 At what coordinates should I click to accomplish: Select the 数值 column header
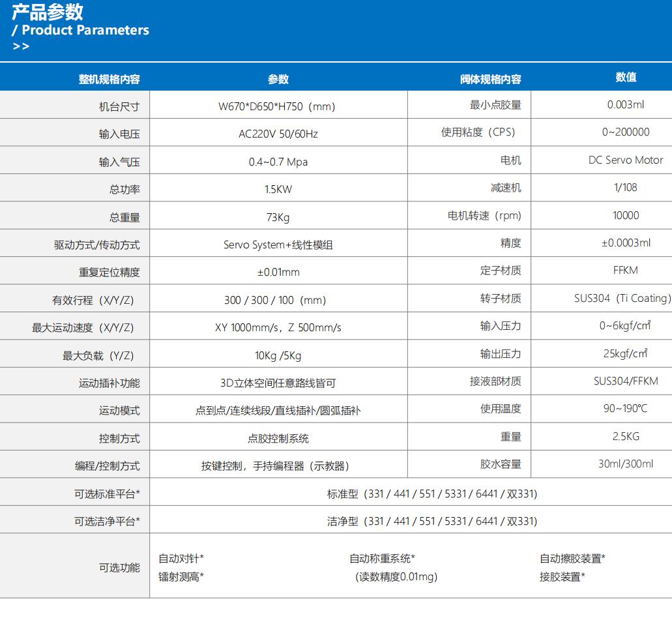coord(626,77)
